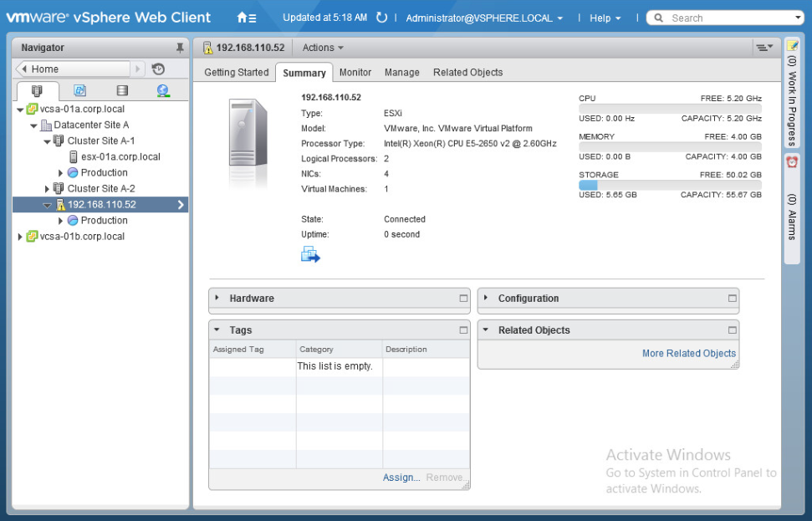The image size is (812, 521).
Task: Collapse the Tags portlet
Action: 217,329
